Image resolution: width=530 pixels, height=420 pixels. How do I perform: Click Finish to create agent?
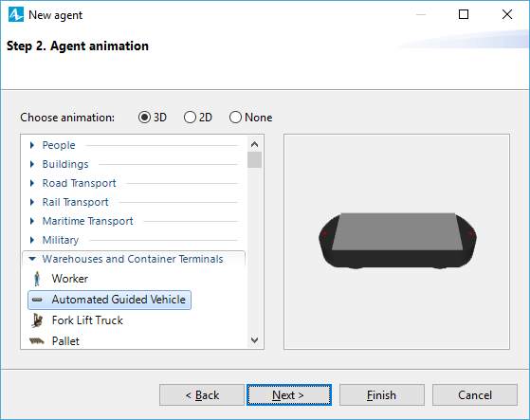coord(382,394)
